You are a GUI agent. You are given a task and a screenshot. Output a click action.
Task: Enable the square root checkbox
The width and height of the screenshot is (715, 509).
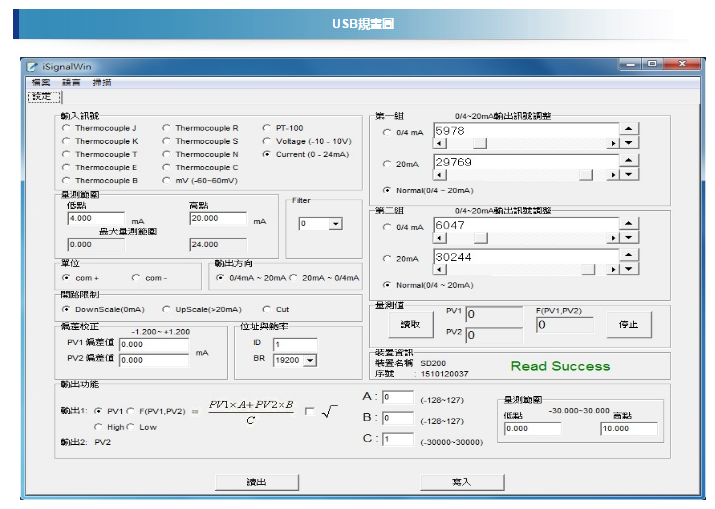click(x=309, y=411)
